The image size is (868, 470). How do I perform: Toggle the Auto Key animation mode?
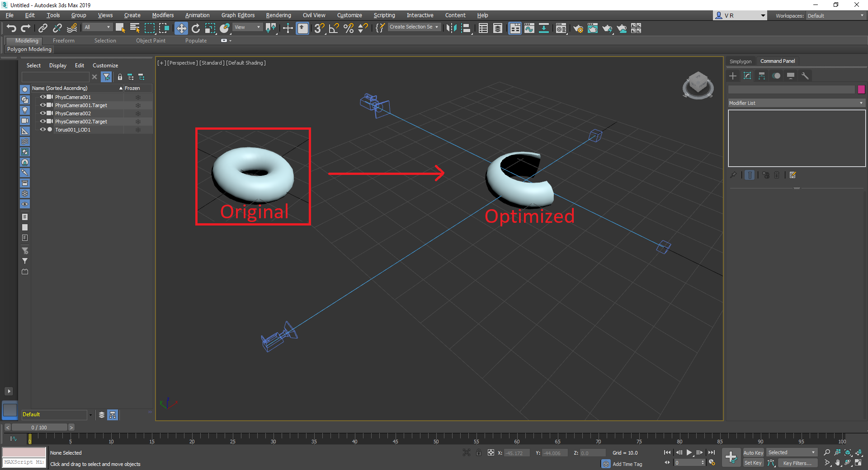753,452
